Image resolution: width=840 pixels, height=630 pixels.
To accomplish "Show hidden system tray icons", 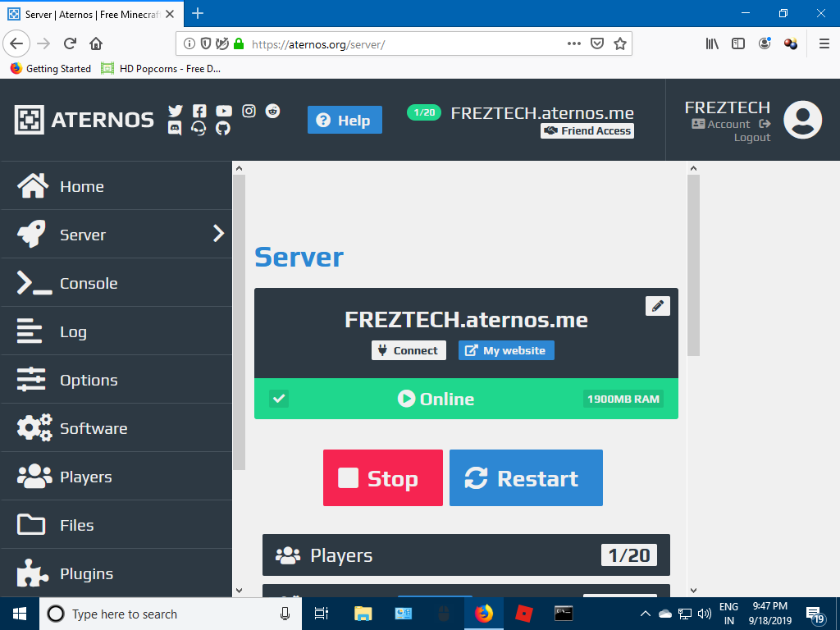I will tap(646, 614).
